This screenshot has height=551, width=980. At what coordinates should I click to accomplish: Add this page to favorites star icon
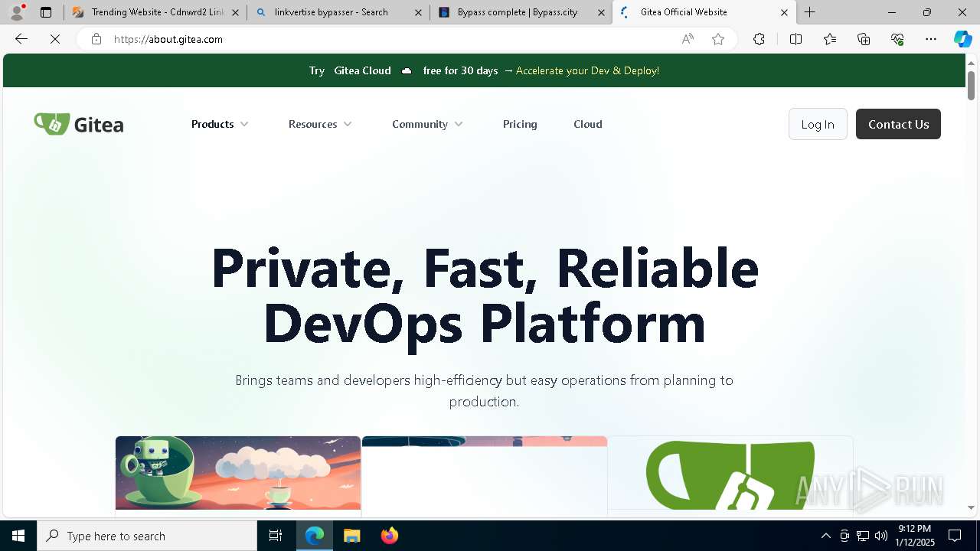coord(718,39)
